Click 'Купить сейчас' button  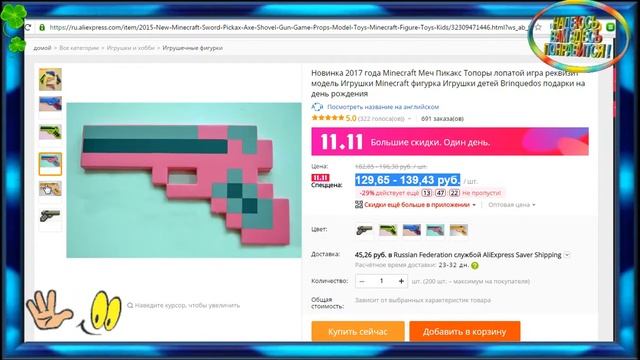point(358,331)
